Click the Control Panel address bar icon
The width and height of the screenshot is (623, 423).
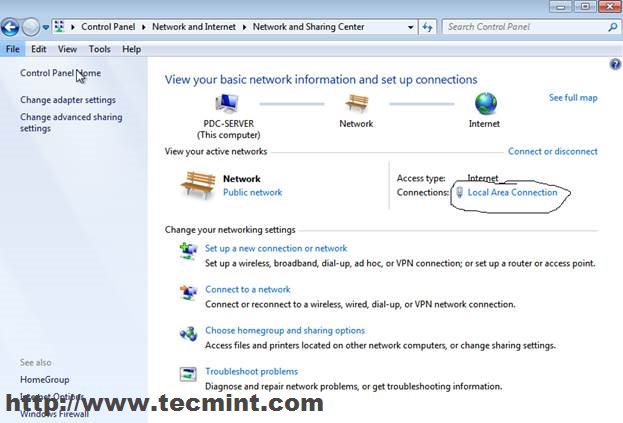coord(59,27)
